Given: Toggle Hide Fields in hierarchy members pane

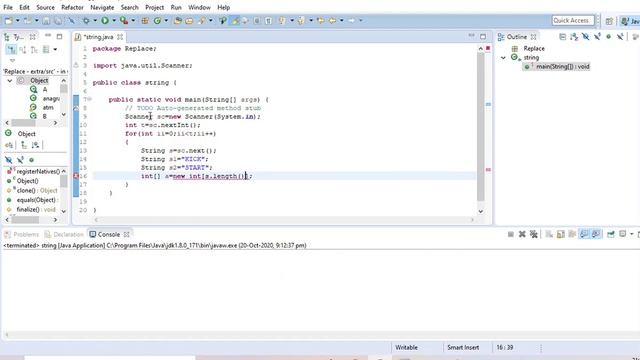Looking at the screenshot, I should tap(9, 160).
